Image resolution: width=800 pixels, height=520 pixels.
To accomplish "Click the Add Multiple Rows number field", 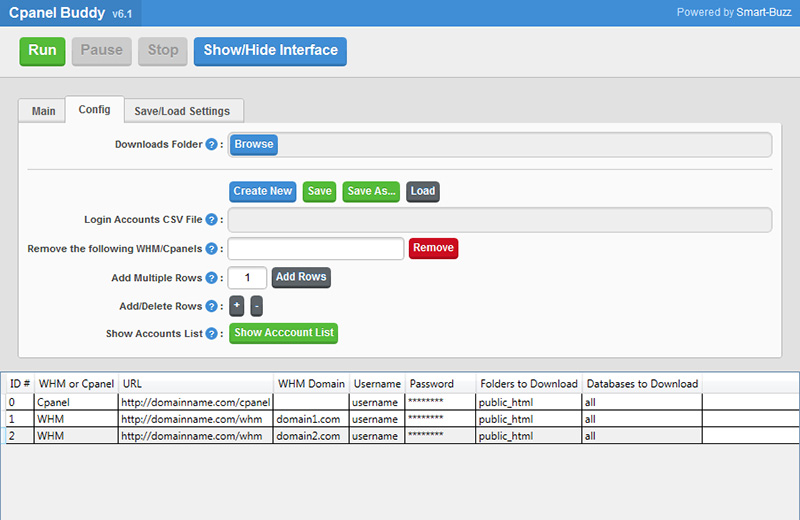I will [247, 278].
